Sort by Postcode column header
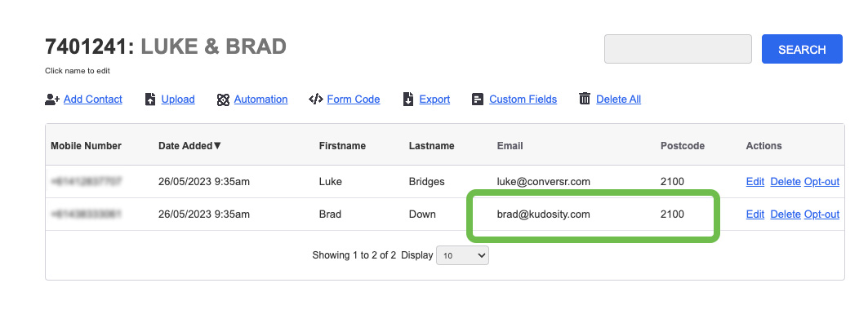This screenshot has height=314, width=868. coord(683,146)
